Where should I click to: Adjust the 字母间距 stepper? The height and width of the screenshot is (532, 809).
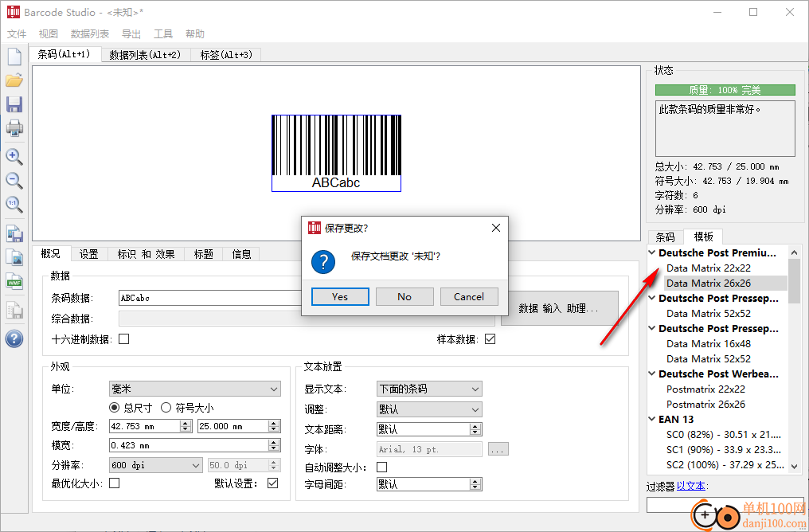click(475, 484)
